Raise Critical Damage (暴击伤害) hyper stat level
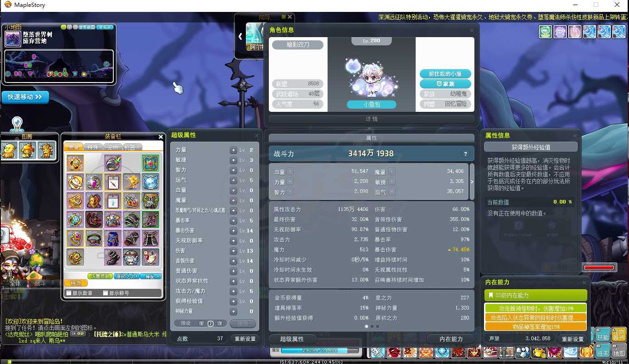The image size is (629, 364). 234,231
